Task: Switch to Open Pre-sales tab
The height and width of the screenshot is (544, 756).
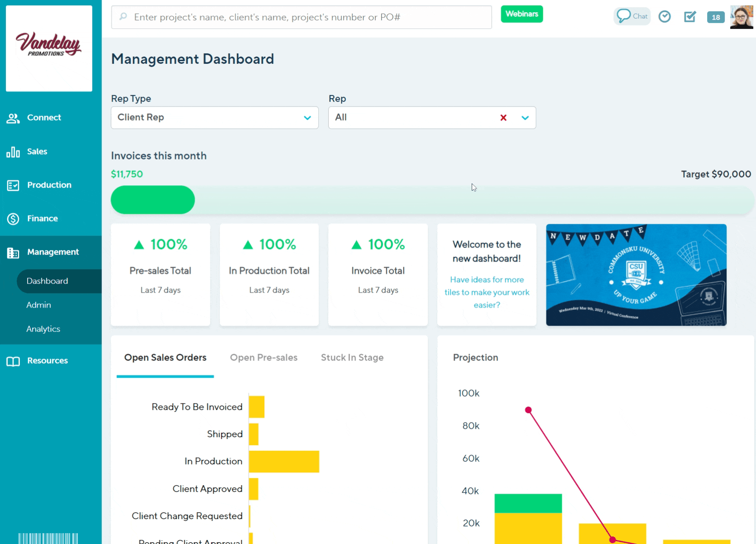Action: pyautogui.click(x=263, y=358)
